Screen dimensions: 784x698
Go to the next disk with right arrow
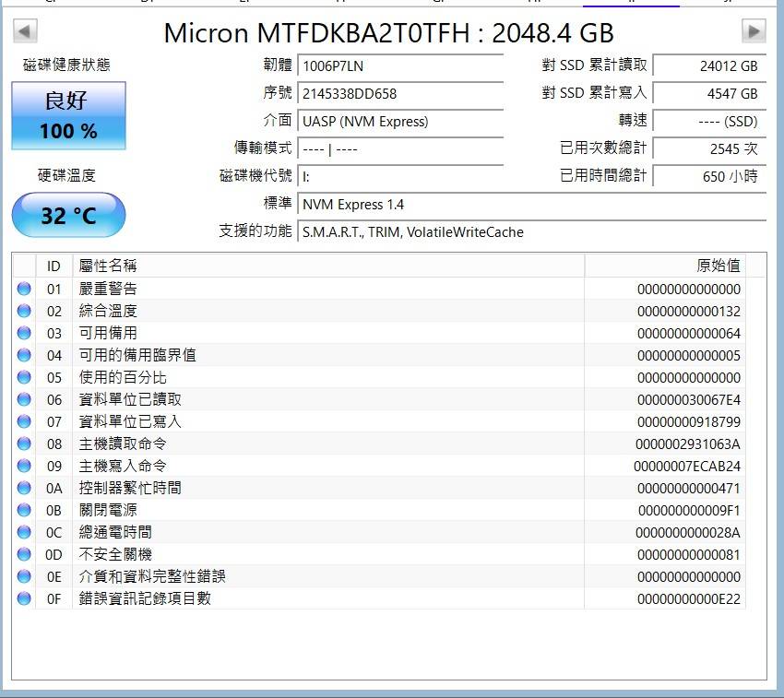click(754, 31)
